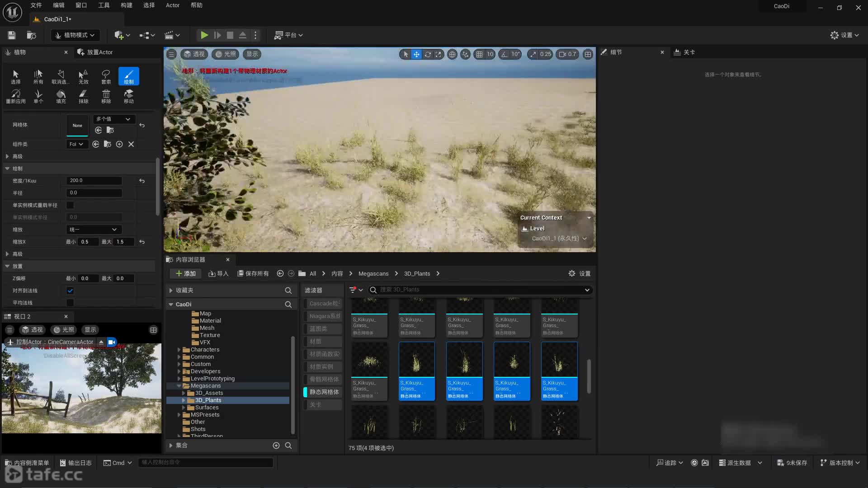Viewport: 868px width, 488px height.
Task: Browse to mesh asset in content browser
Action: pyautogui.click(x=110, y=130)
